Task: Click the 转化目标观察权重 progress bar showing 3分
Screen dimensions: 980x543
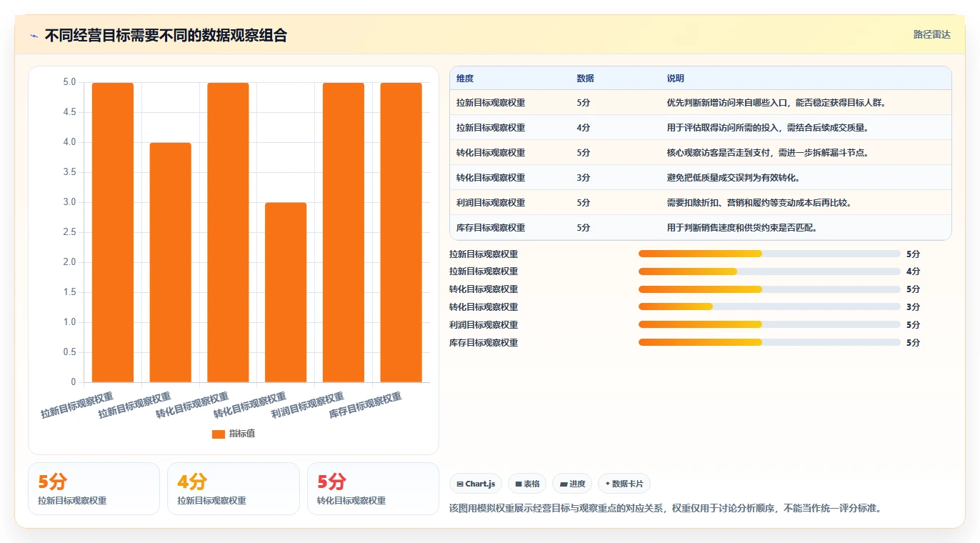Action: coord(769,307)
